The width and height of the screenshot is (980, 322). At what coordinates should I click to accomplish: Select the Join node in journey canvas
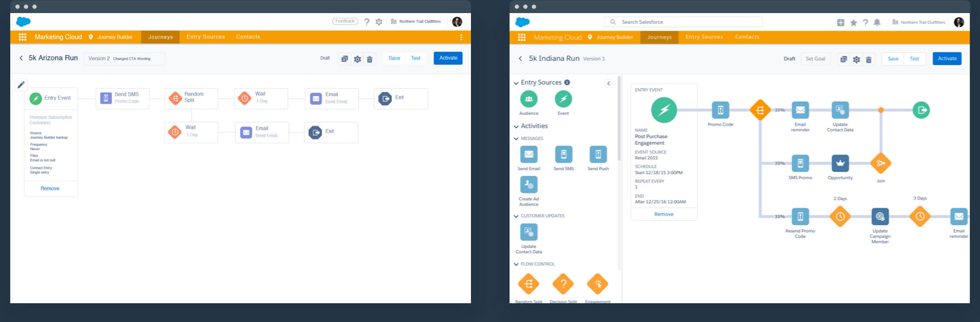click(x=880, y=163)
